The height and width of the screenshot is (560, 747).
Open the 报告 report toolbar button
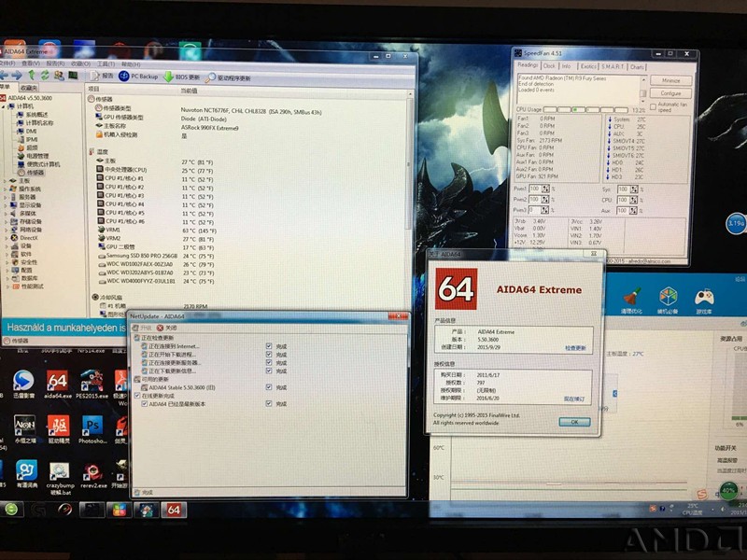[x=102, y=76]
